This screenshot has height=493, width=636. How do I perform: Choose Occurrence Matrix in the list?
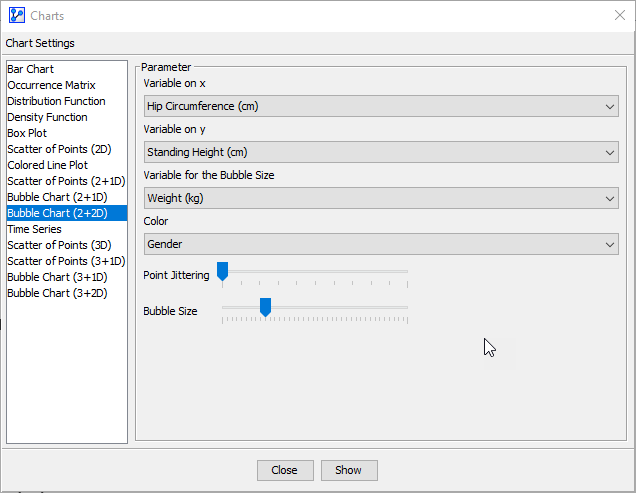(x=51, y=85)
